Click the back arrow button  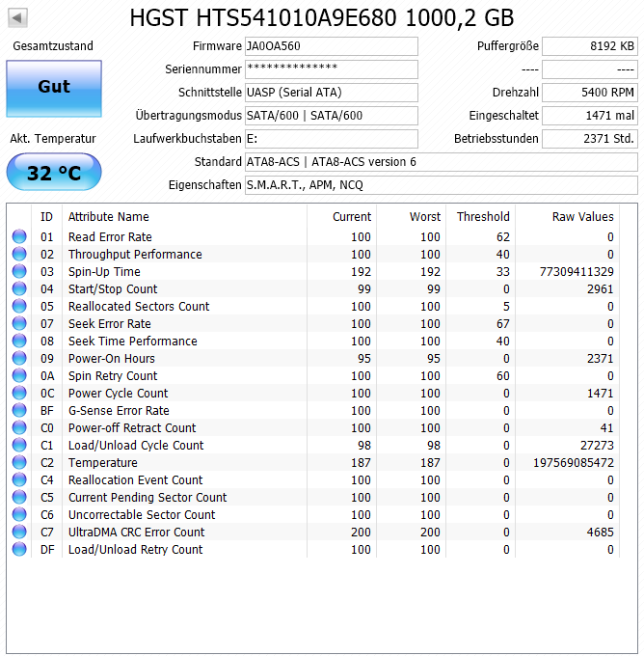point(17,18)
